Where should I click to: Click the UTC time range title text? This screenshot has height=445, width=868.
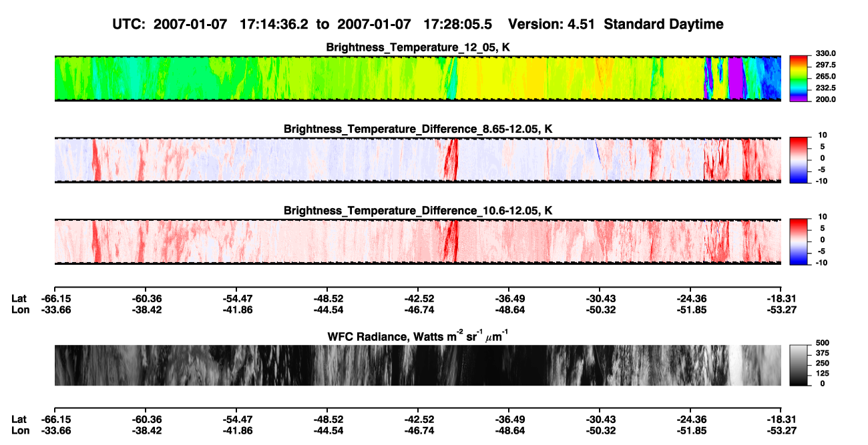click(x=418, y=24)
